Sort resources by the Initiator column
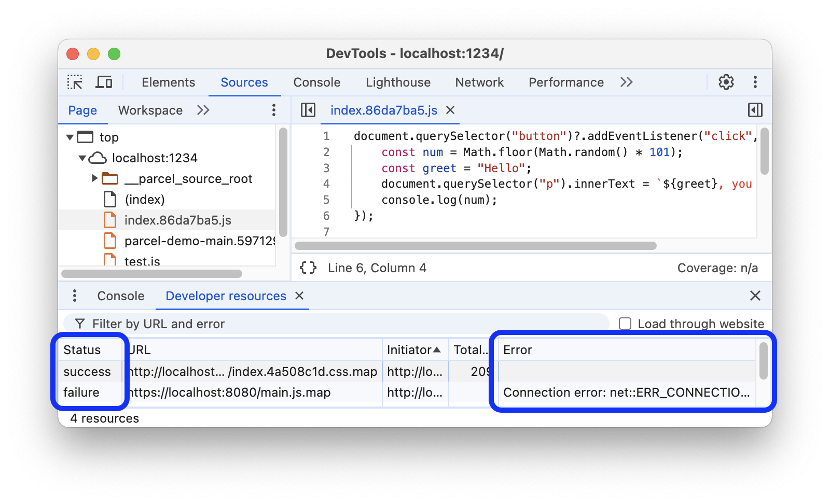Image resolution: width=830 pixels, height=504 pixels. [414, 349]
